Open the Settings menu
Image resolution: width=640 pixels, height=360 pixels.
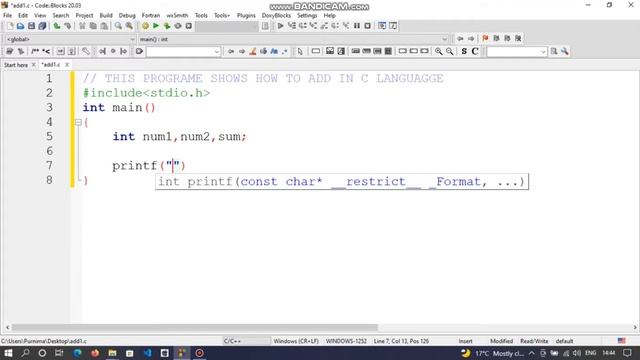click(x=307, y=16)
